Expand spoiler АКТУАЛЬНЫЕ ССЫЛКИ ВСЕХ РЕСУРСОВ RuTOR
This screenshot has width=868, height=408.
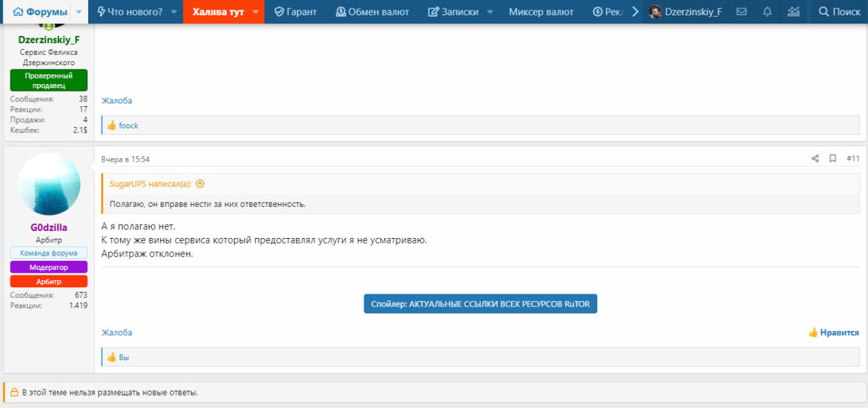(480, 304)
